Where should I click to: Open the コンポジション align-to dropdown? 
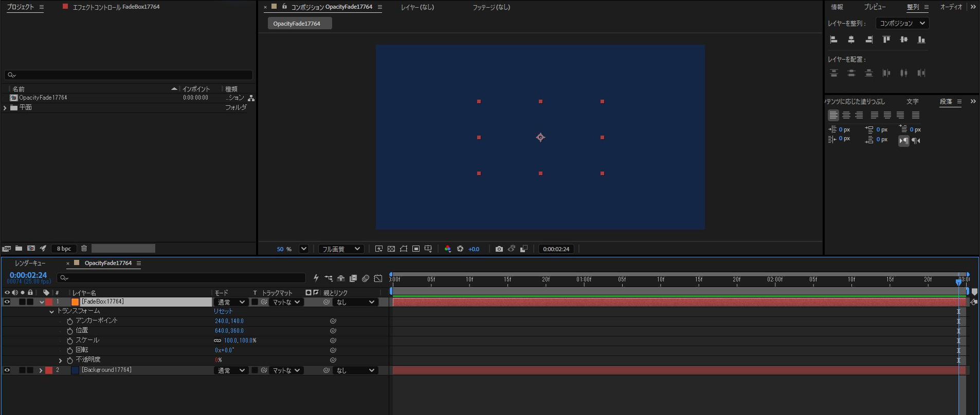902,23
